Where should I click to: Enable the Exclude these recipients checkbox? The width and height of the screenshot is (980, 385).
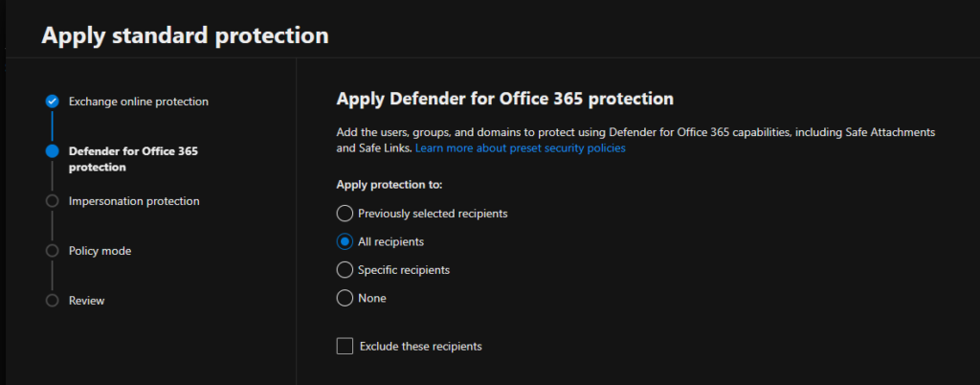pyautogui.click(x=345, y=346)
